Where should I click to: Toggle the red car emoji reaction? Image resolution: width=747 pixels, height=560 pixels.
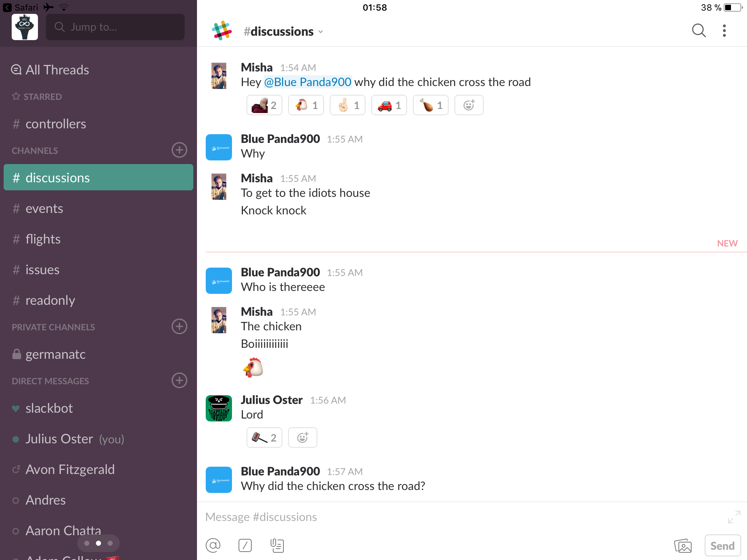[x=389, y=105]
